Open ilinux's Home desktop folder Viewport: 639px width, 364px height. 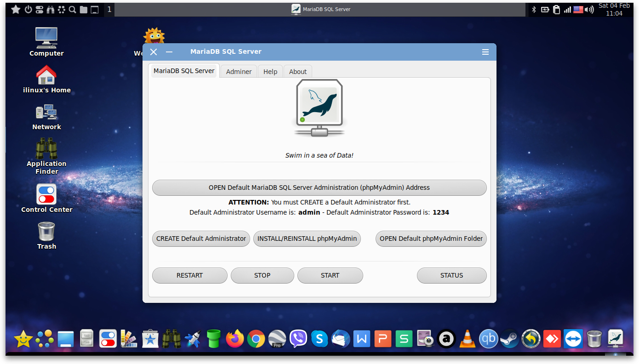pyautogui.click(x=46, y=79)
